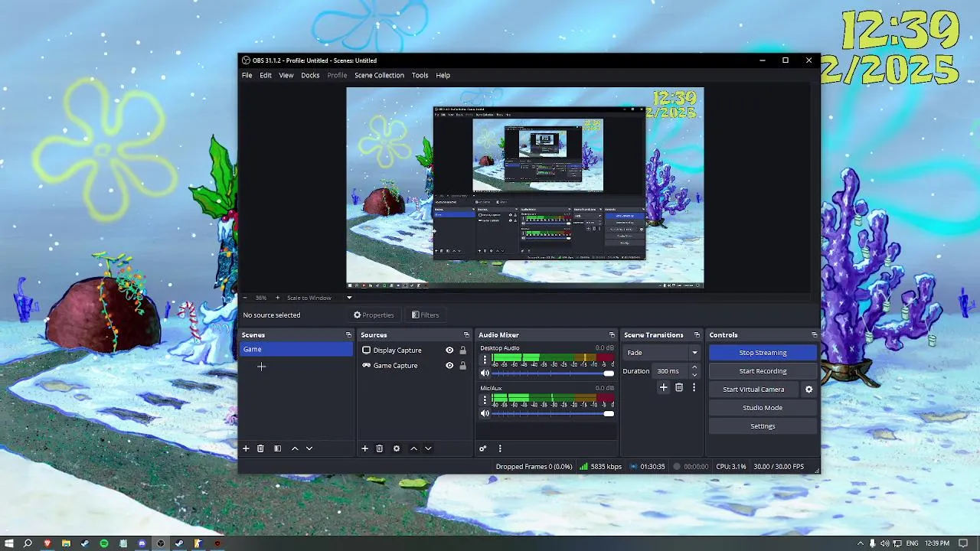Open the File menu
Viewport: 980px width, 551px height.
[x=247, y=75]
